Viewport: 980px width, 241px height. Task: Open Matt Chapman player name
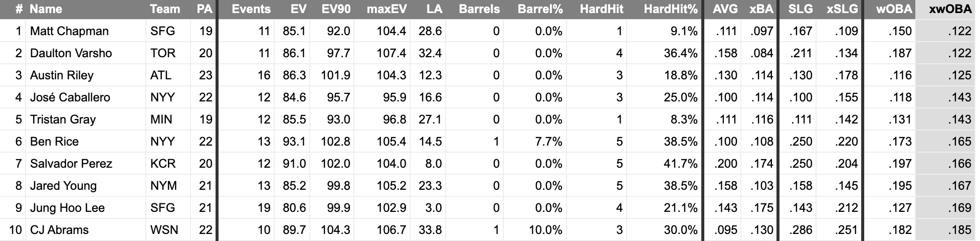(69, 31)
